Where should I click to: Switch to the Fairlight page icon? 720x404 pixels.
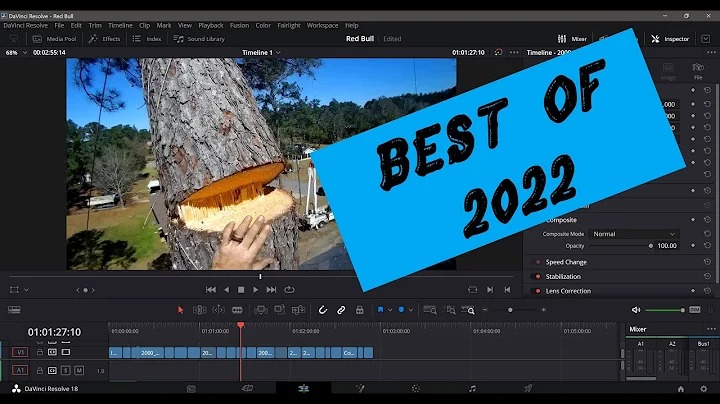tap(472, 389)
